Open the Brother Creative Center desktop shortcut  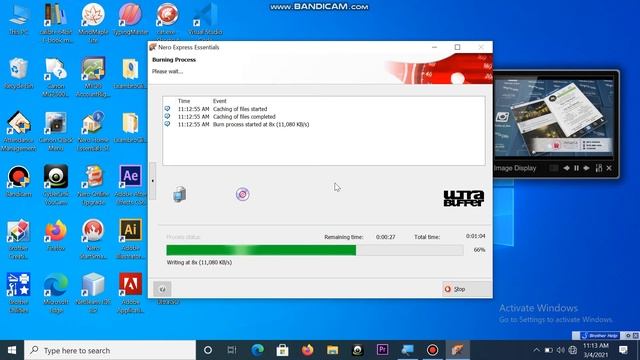18,239
